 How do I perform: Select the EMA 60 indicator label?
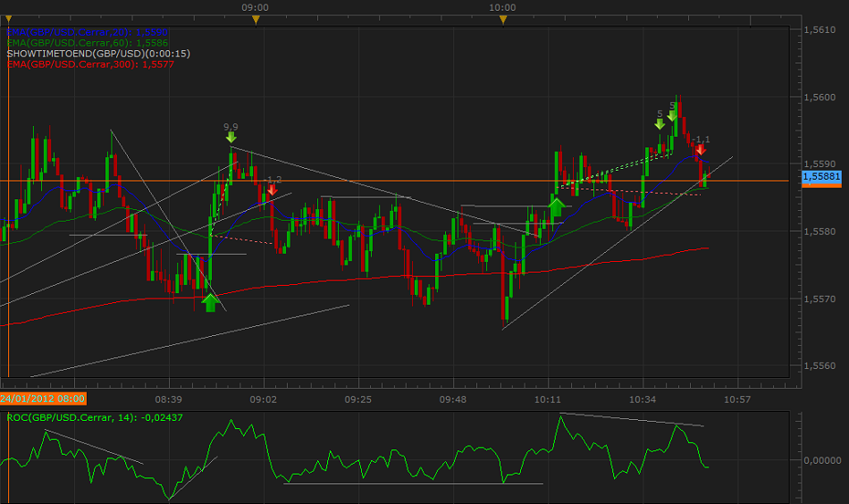87,43
